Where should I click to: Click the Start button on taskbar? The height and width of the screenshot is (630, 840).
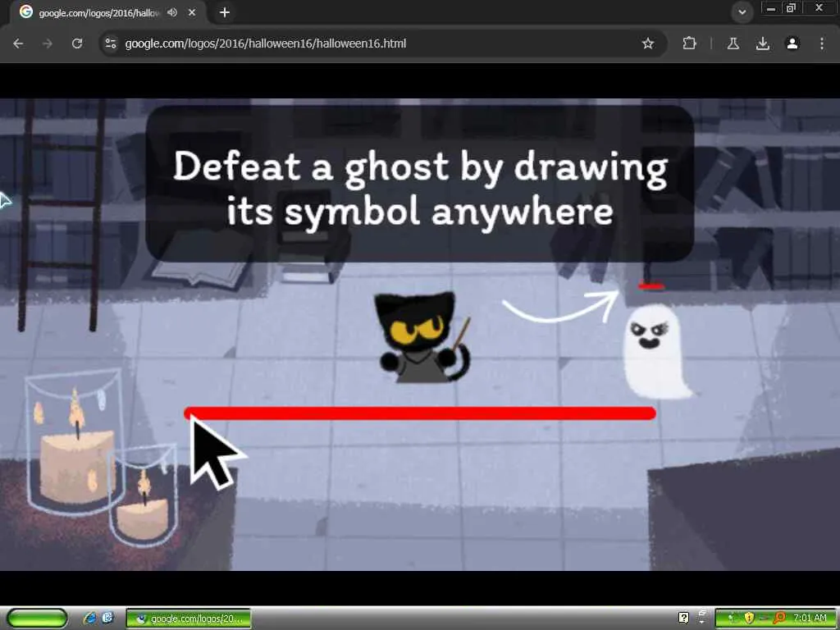37,619
